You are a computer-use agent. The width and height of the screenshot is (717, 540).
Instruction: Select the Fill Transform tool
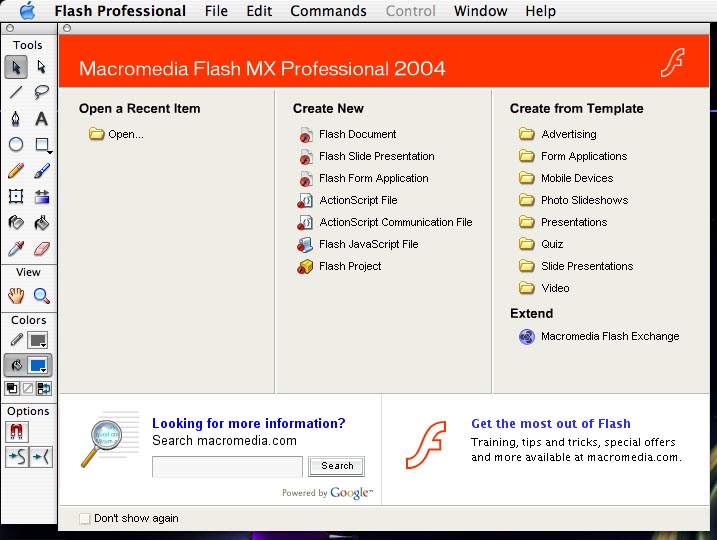click(x=42, y=197)
